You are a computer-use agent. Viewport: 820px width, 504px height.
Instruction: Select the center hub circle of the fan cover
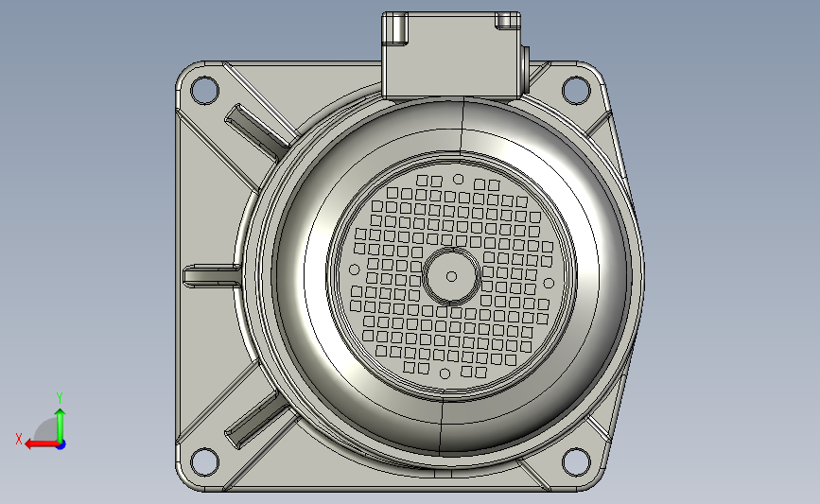(x=451, y=275)
